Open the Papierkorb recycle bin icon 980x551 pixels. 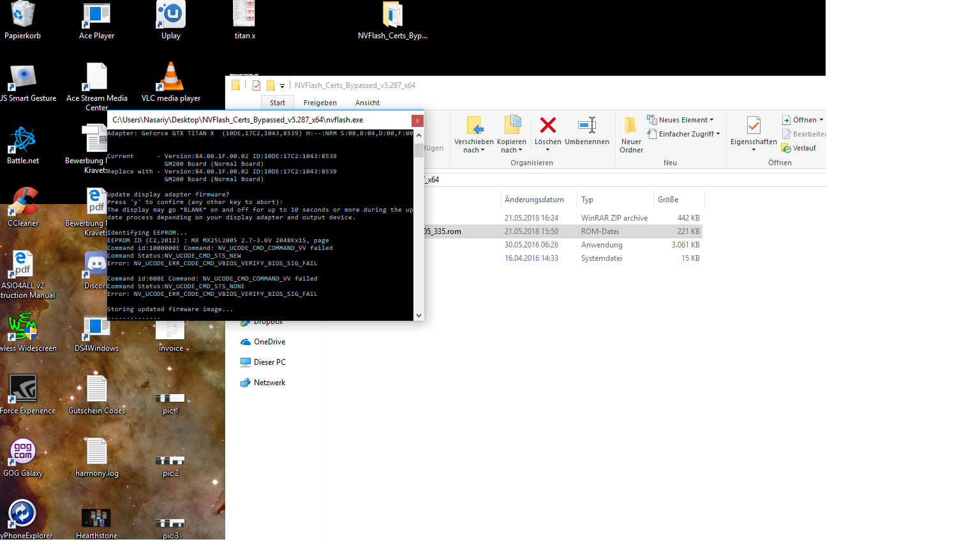click(22, 19)
